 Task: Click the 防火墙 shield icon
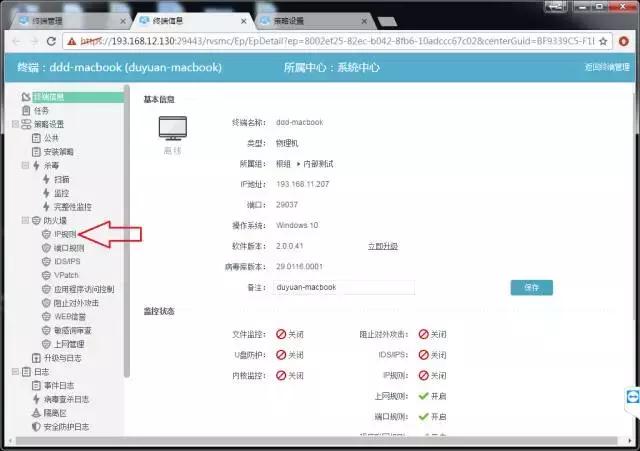[36, 220]
